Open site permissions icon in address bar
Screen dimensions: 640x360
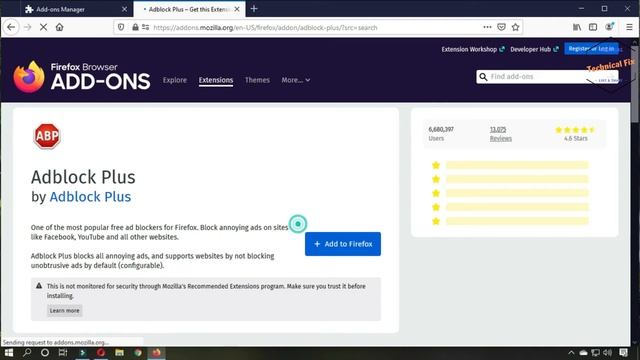pos(145,27)
